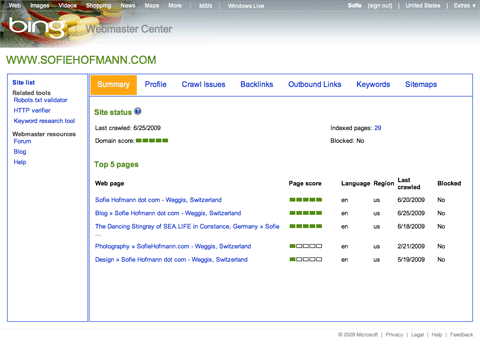
Task: Click the indexed pages count 29
Action: (378, 128)
